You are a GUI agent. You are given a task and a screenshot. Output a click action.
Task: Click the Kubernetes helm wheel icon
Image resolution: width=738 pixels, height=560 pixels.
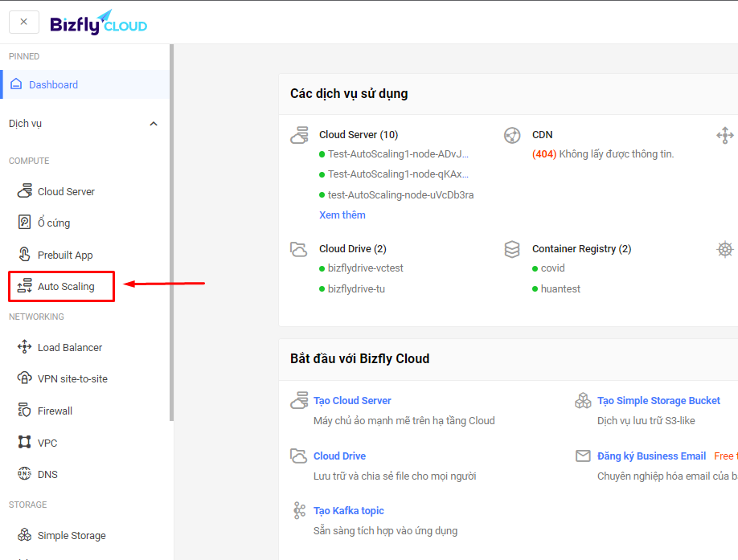pyautogui.click(x=725, y=249)
